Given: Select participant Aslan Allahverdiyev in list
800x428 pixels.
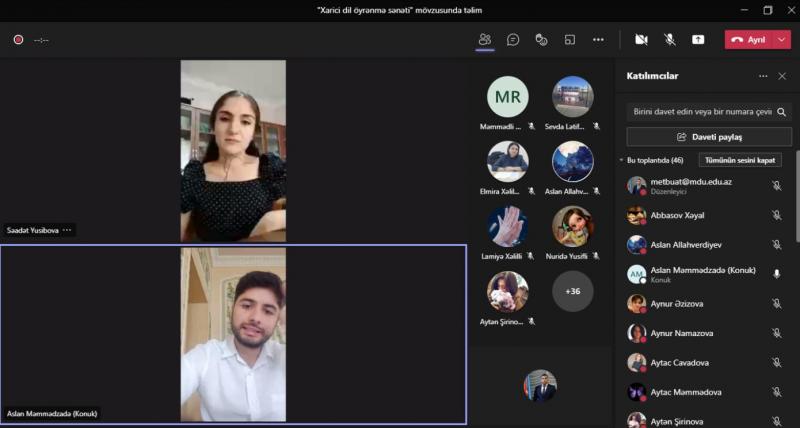Looking at the screenshot, I should pyautogui.click(x=704, y=245).
